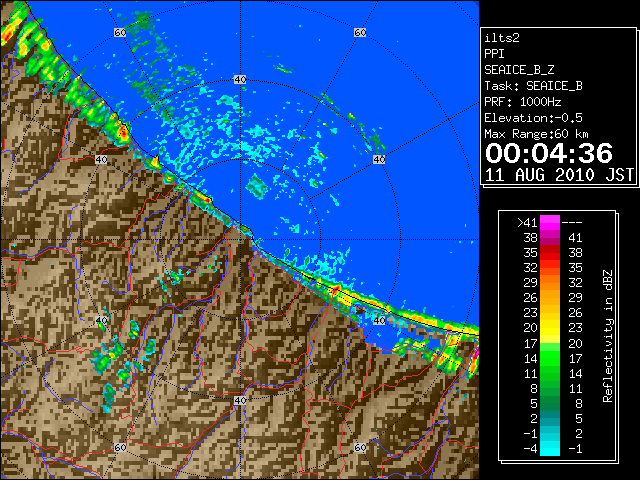The image size is (640, 480).
Task: Click the 'Reflectivity in dBZ' legend title
Action: tap(608, 336)
